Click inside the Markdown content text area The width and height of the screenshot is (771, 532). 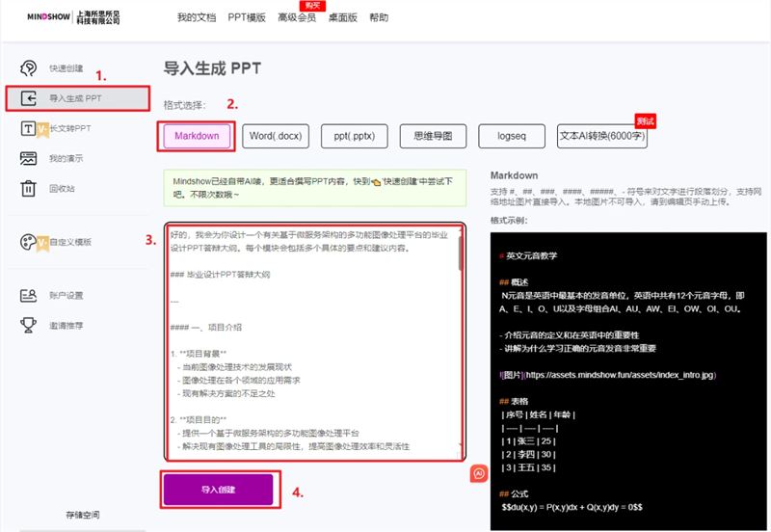click(x=315, y=342)
